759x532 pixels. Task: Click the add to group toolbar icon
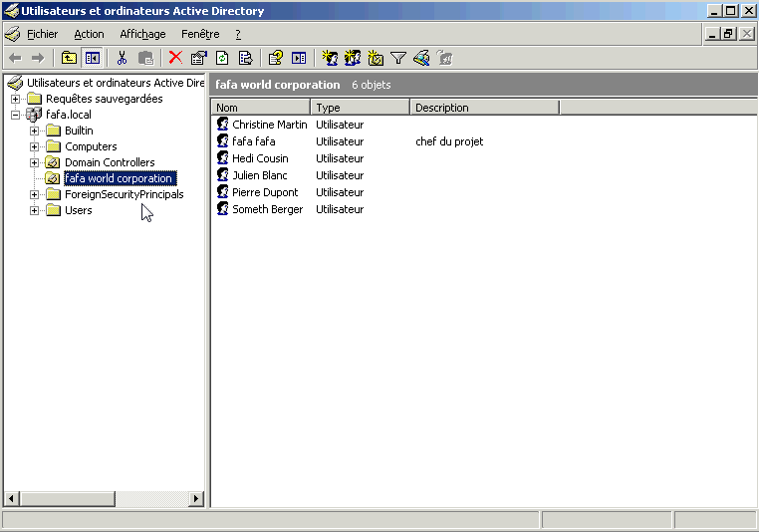tap(444, 59)
